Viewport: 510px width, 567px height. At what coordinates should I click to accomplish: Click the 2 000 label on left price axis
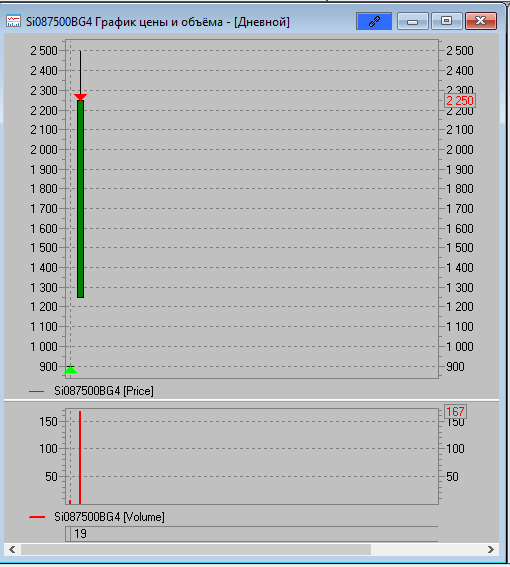click(44, 149)
